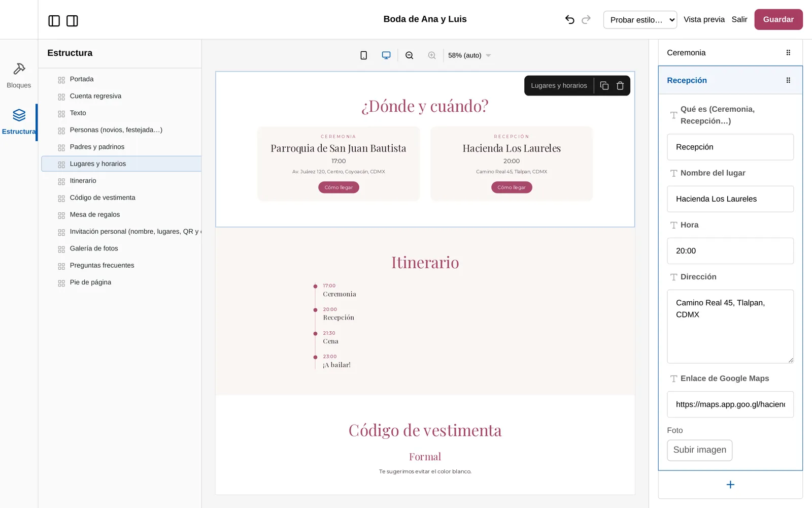
Task: Redo the last change
Action: point(586,19)
